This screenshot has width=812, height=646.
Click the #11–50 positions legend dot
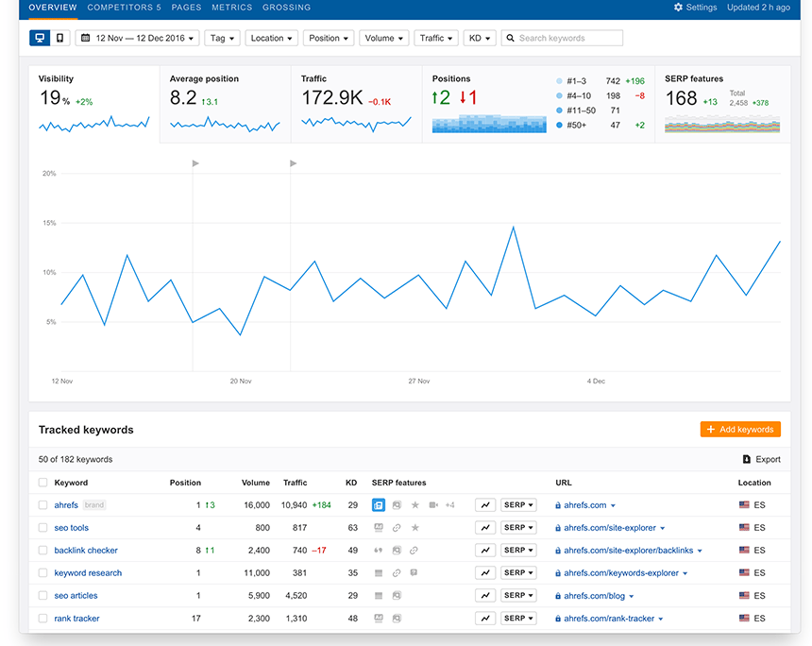coord(559,110)
